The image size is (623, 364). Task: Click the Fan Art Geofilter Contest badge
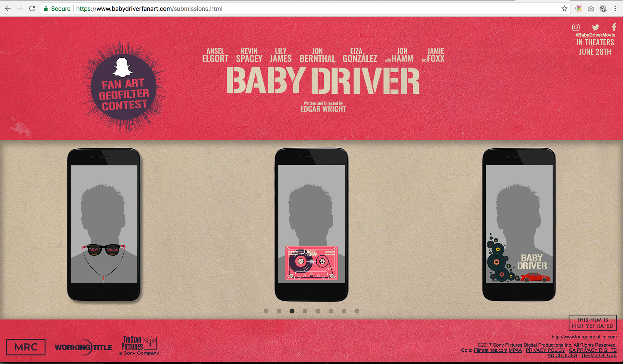[123, 87]
